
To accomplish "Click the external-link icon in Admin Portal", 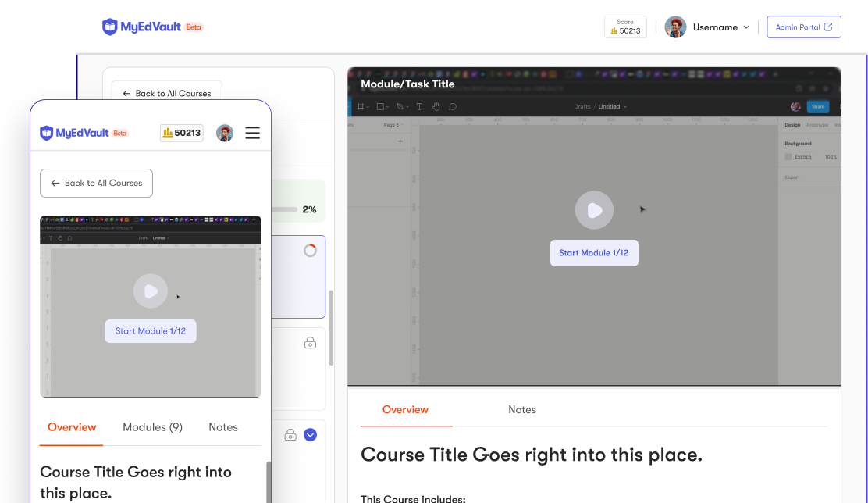I will tap(828, 27).
